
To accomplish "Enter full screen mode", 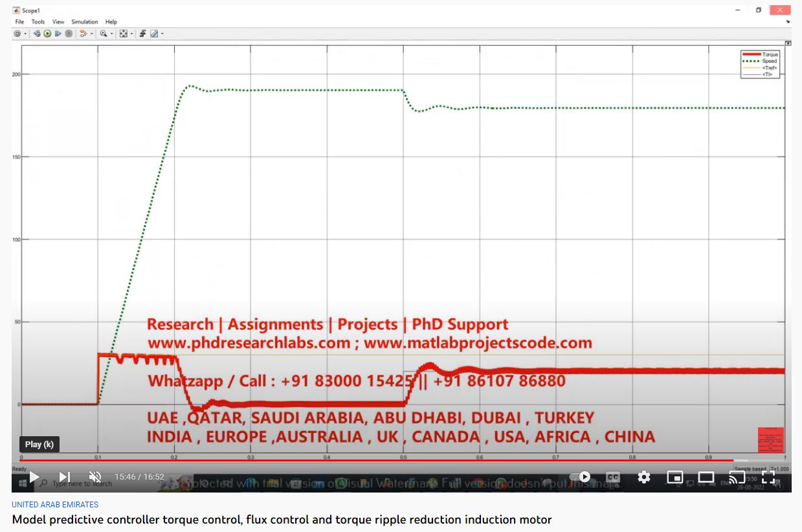I will coord(768,477).
